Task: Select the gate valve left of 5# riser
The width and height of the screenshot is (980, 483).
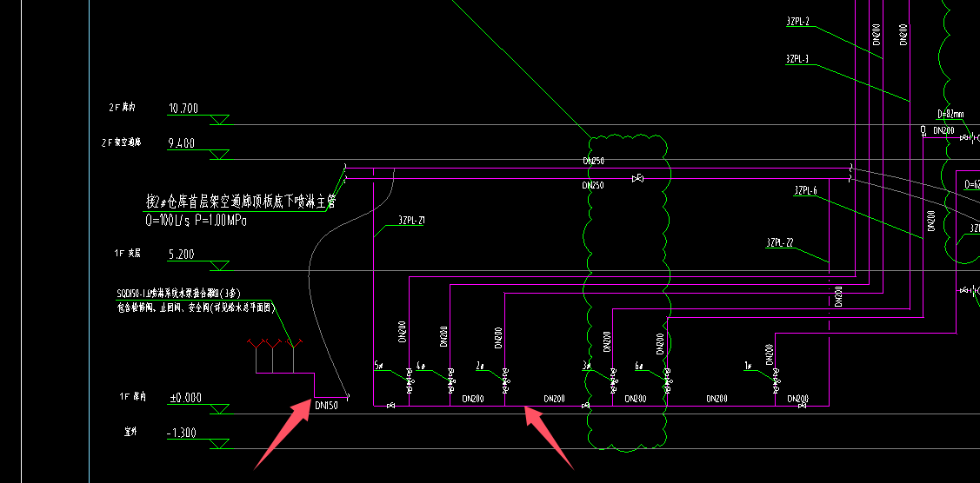Action: 391,407
